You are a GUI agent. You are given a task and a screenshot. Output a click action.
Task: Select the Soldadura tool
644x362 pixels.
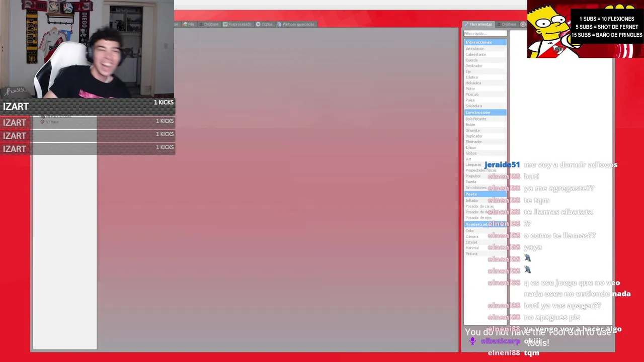[x=485, y=106]
